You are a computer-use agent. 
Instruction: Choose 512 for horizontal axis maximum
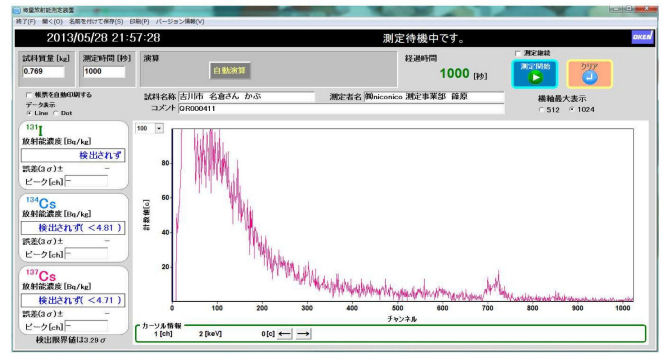coord(542,110)
